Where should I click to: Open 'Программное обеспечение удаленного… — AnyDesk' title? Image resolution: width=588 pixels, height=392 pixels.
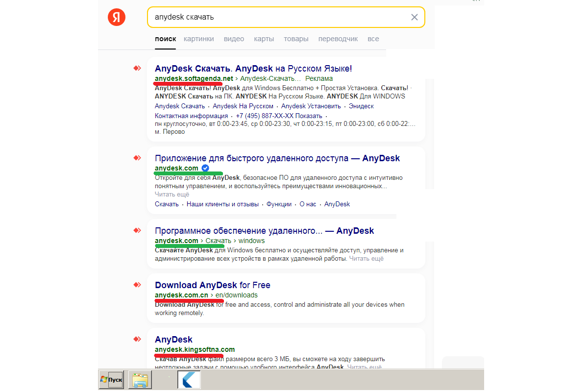265,230
